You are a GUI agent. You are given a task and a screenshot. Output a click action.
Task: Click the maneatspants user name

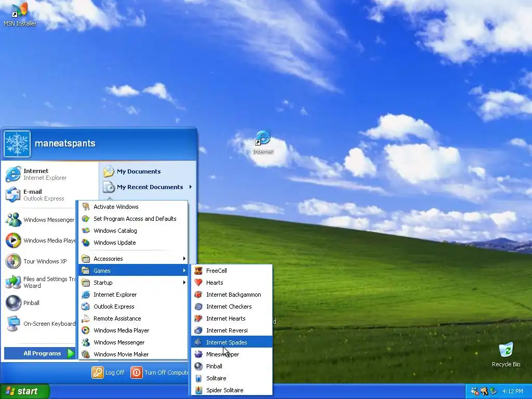click(65, 143)
